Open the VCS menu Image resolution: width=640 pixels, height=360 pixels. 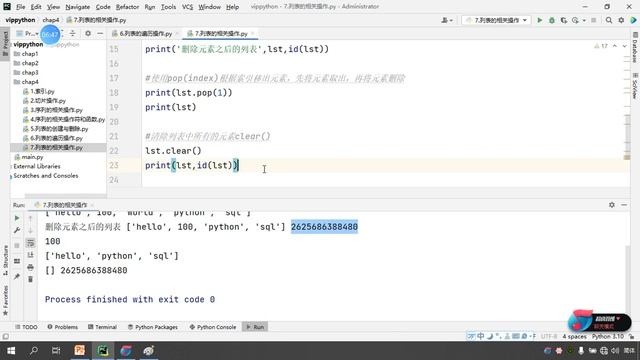[x=187, y=7]
